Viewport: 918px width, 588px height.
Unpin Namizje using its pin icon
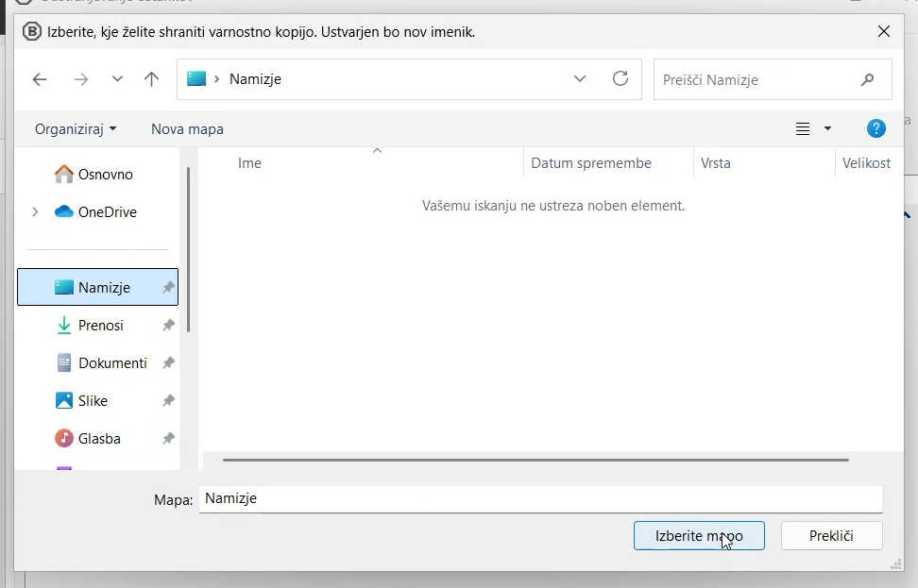click(168, 288)
